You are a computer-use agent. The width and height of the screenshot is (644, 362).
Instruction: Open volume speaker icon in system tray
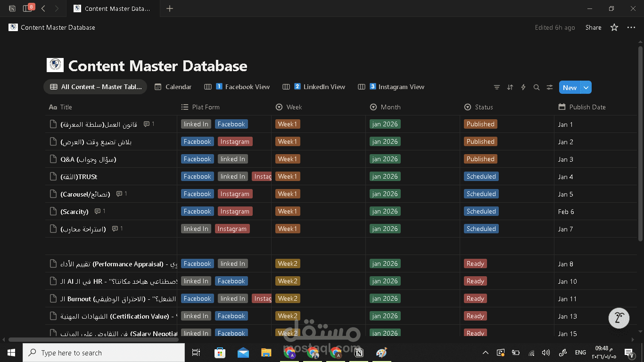[546, 353]
